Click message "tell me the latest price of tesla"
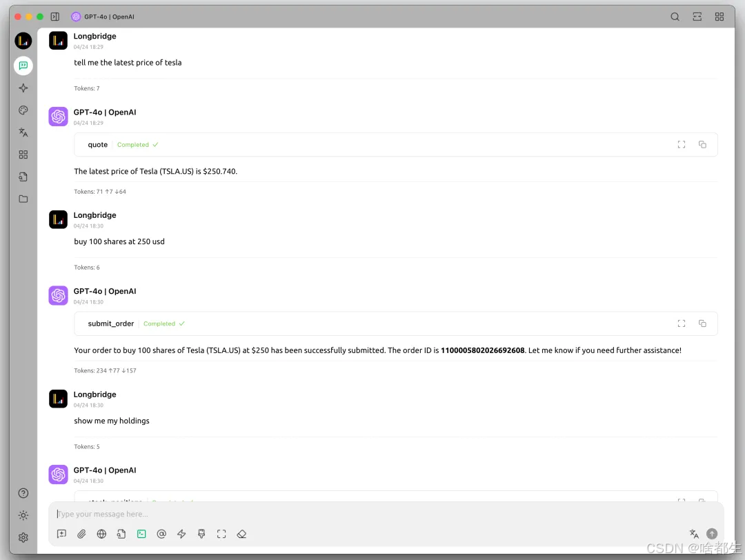Viewport: 745px width, 560px height. (x=128, y=63)
